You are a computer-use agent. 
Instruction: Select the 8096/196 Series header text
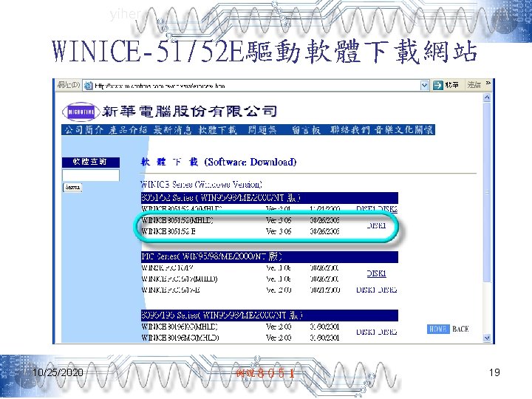[222, 316]
